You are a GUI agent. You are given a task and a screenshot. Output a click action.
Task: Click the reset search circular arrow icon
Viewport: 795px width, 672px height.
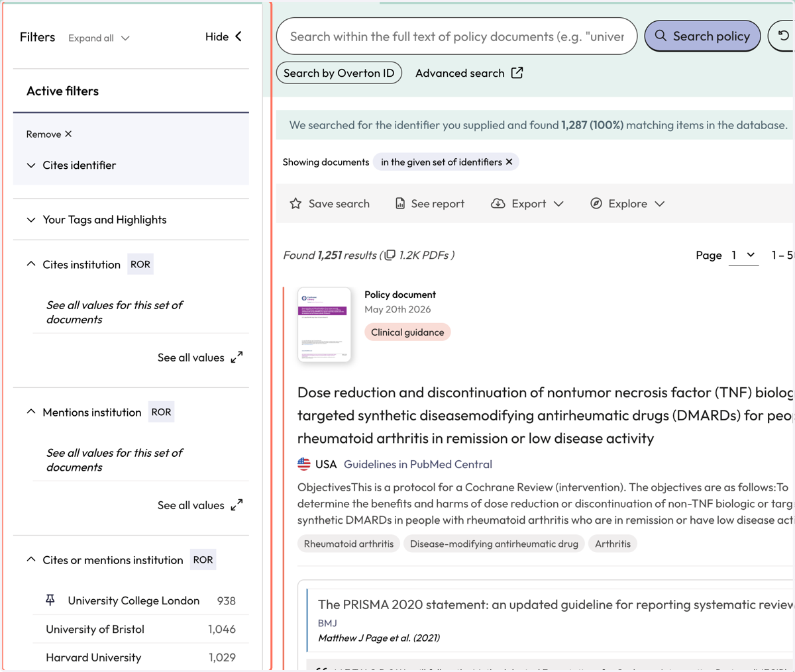pos(784,36)
